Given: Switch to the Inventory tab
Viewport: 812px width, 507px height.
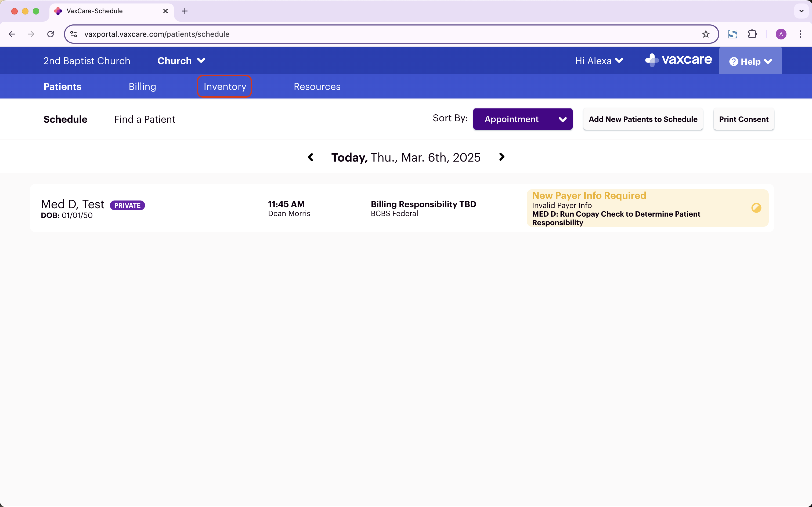Looking at the screenshot, I should click(225, 86).
